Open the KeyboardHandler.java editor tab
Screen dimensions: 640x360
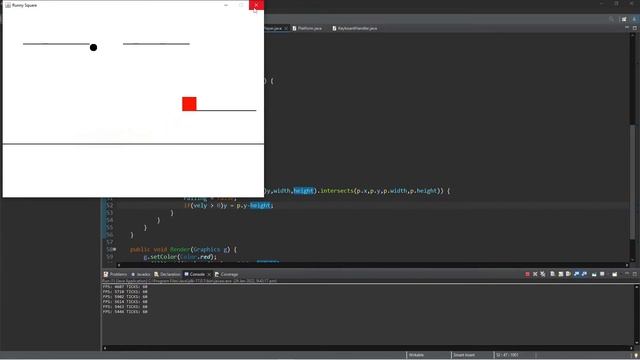355,28
